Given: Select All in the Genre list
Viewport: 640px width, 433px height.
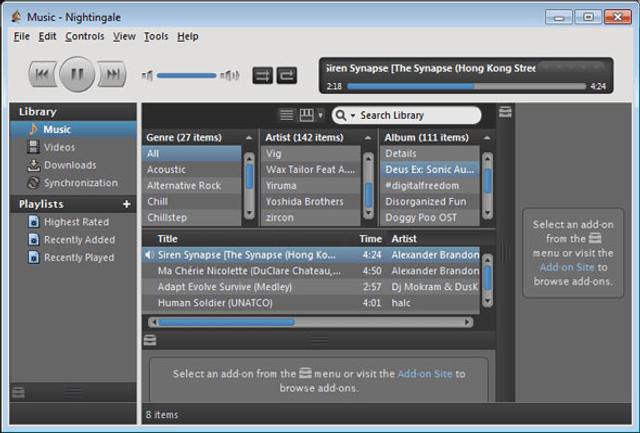Looking at the screenshot, I should [192, 153].
